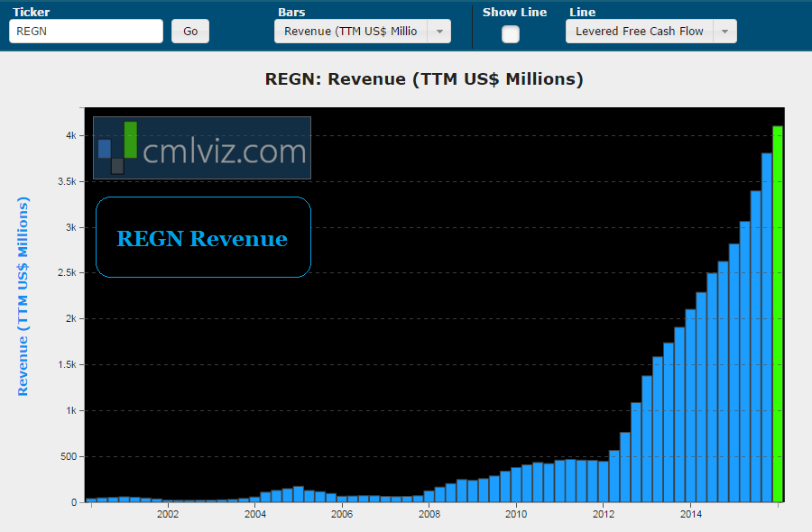The width and height of the screenshot is (812, 532).
Task: Click the 3.5k y-axis tick label
Action: point(67,181)
